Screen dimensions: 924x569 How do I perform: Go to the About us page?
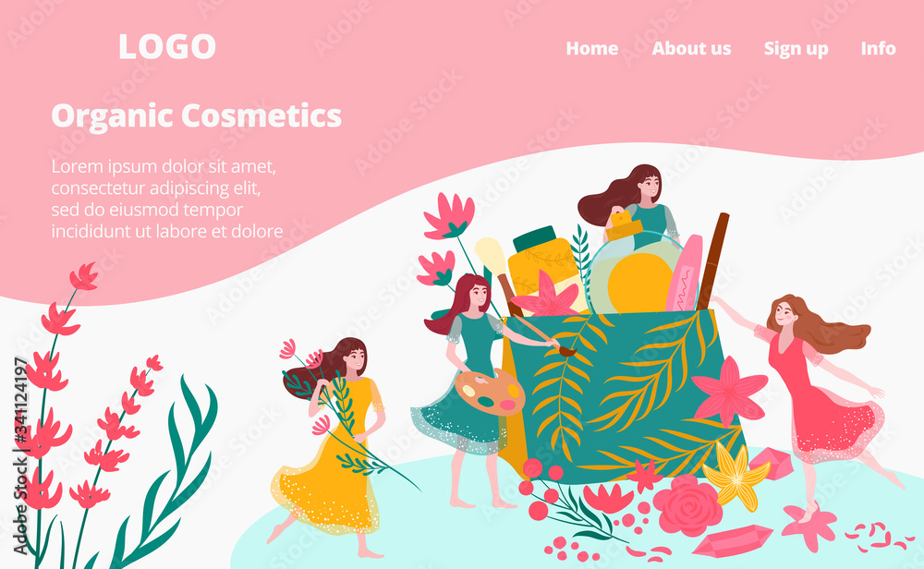point(691,48)
